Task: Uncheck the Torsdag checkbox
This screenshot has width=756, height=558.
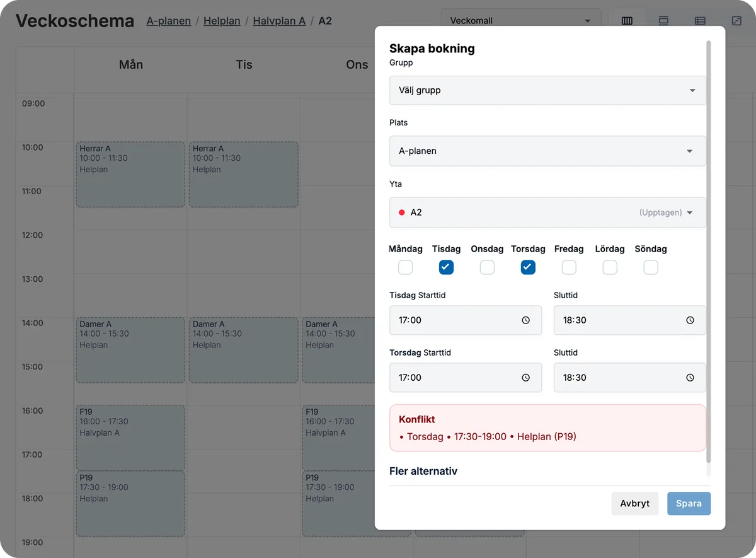Action: coord(528,267)
